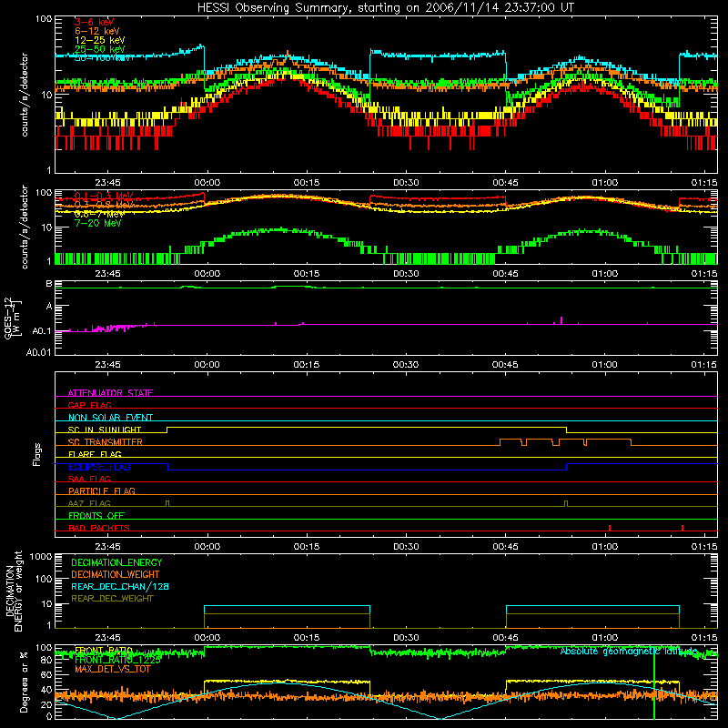This screenshot has width=728, height=728.
Task: Click the GAP_FLAG label
Action: (x=89, y=405)
